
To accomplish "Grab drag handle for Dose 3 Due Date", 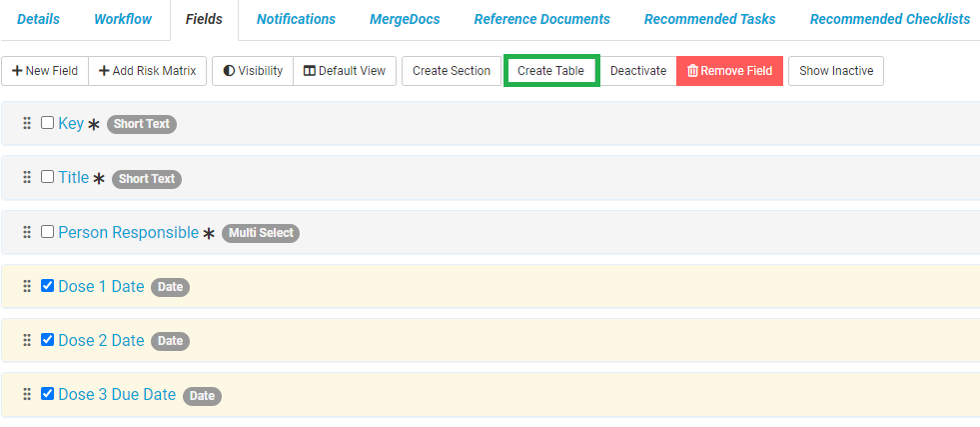I will coord(27,394).
